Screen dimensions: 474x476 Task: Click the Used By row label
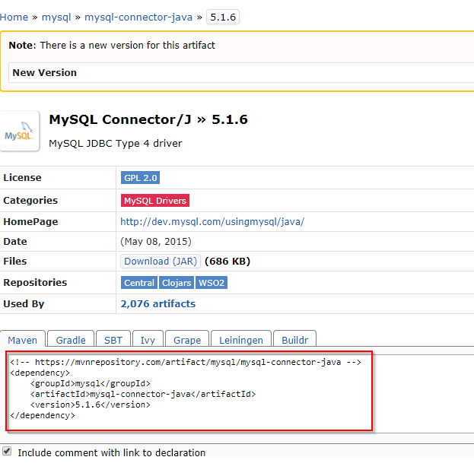tap(24, 303)
